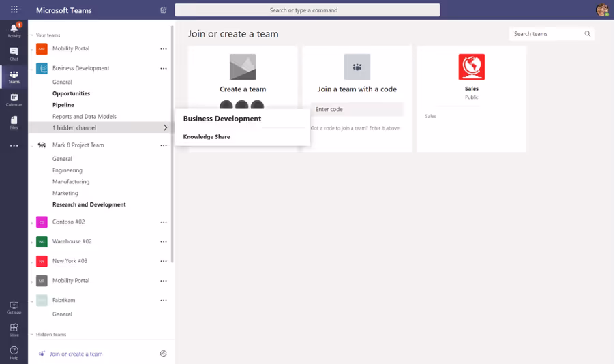Open the Files section

coord(14,123)
